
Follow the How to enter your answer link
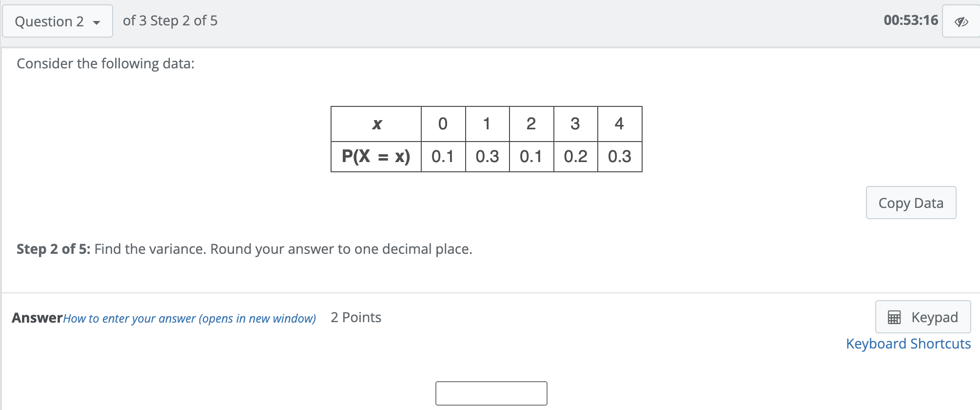[x=190, y=318]
